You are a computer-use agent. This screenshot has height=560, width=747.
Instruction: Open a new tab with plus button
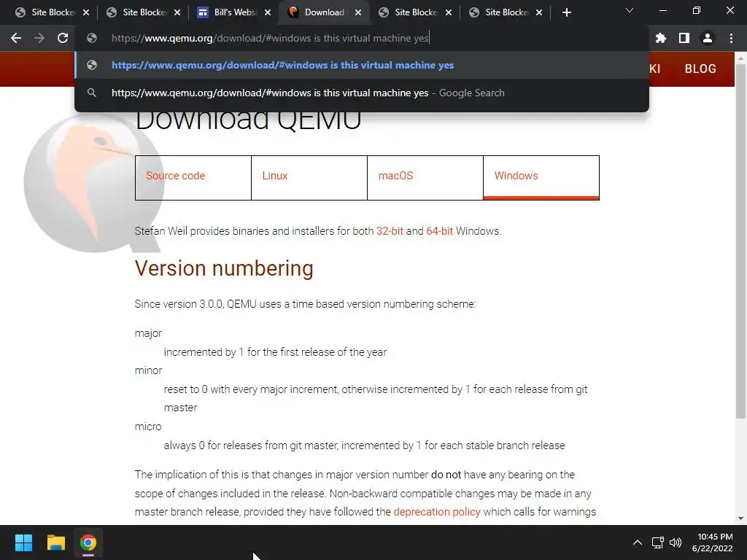point(566,12)
